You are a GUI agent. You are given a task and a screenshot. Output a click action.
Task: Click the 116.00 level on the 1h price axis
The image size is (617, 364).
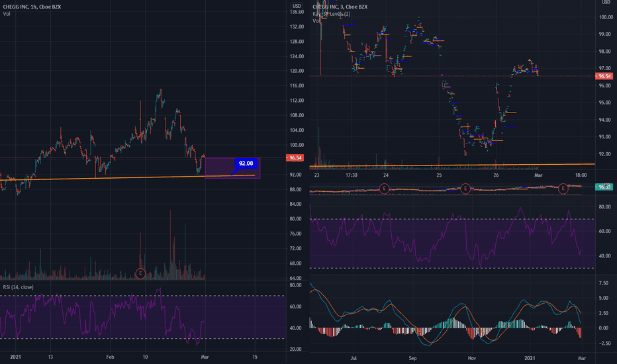(x=297, y=86)
